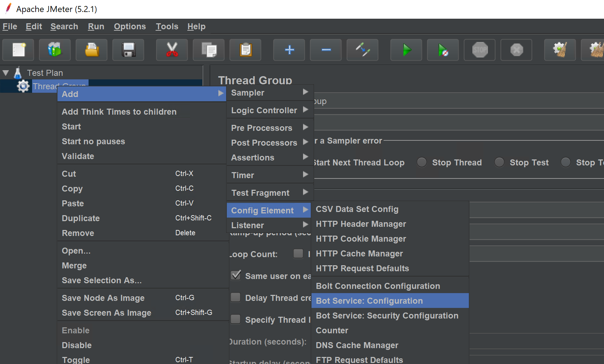Open the Options menu
Viewport: 604px width, 364px height.
tap(130, 26)
